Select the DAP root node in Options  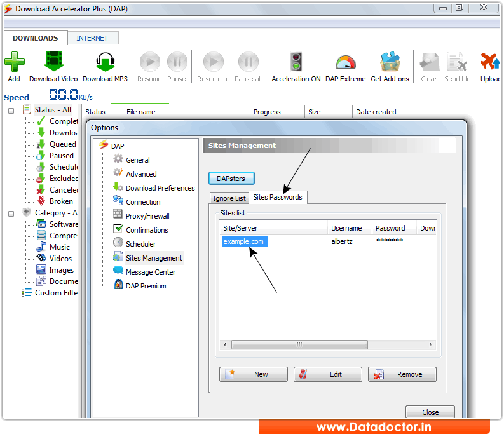click(118, 146)
